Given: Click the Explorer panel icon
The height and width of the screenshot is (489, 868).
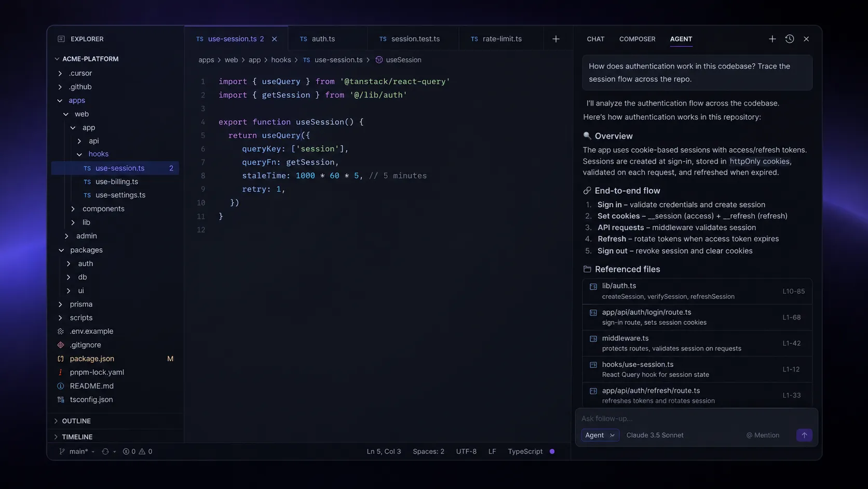Looking at the screenshot, I should pos(61,39).
